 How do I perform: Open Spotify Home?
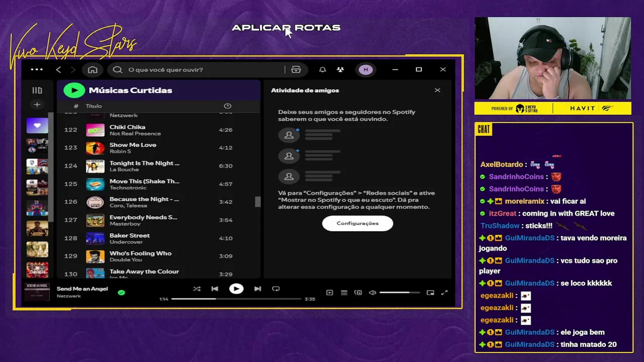(92, 70)
